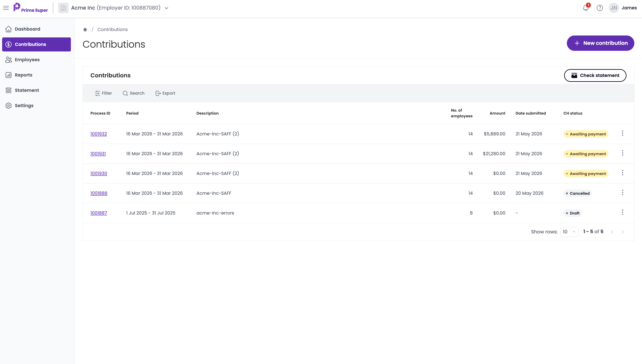
Task: Open the three-dot menu for row 1001887
Action: pyautogui.click(x=622, y=212)
